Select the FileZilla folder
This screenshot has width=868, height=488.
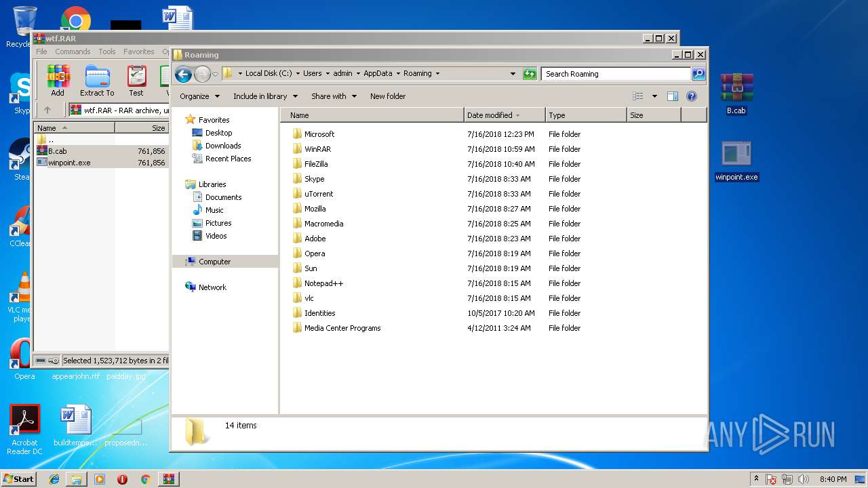pyautogui.click(x=316, y=164)
